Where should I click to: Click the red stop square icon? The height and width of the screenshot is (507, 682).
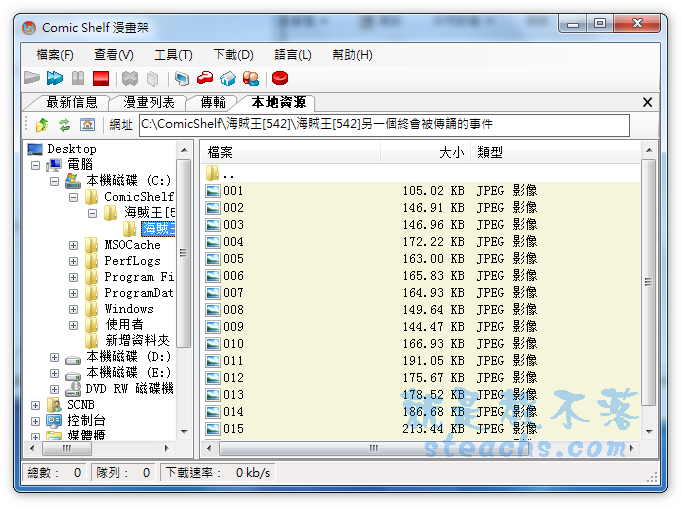coord(101,78)
